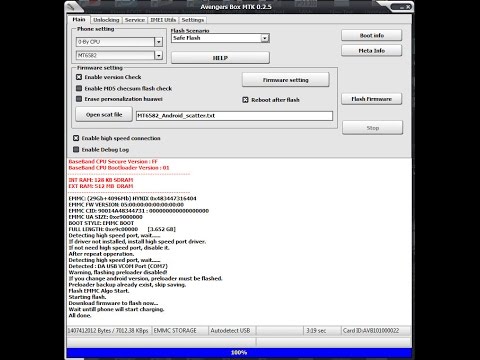Click the 'INT RAM: 128 KB SDRAM' line
This screenshot has width=480, height=360.
[x=101, y=180]
